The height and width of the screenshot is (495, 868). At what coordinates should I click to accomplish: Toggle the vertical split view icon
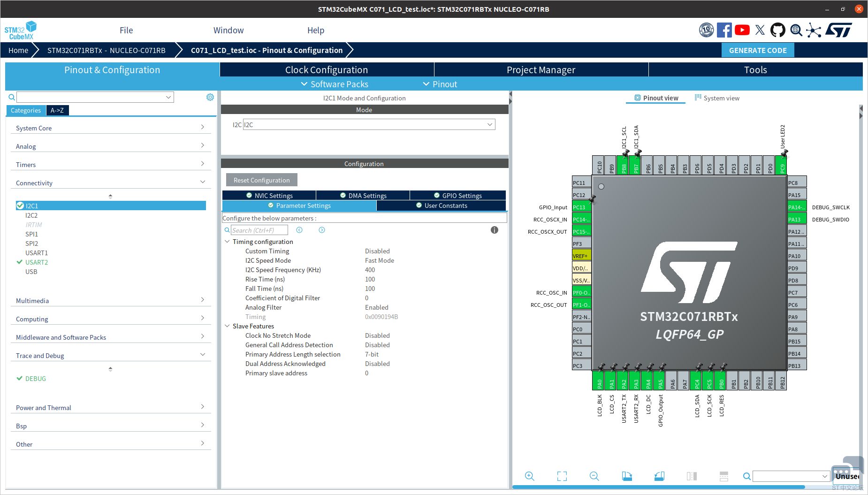point(692,476)
